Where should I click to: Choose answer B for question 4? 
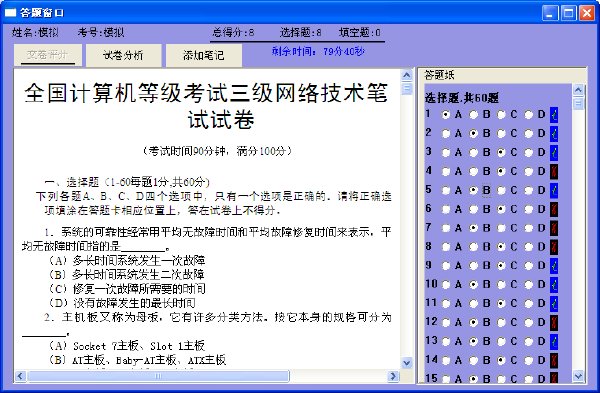click(x=474, y=171)
